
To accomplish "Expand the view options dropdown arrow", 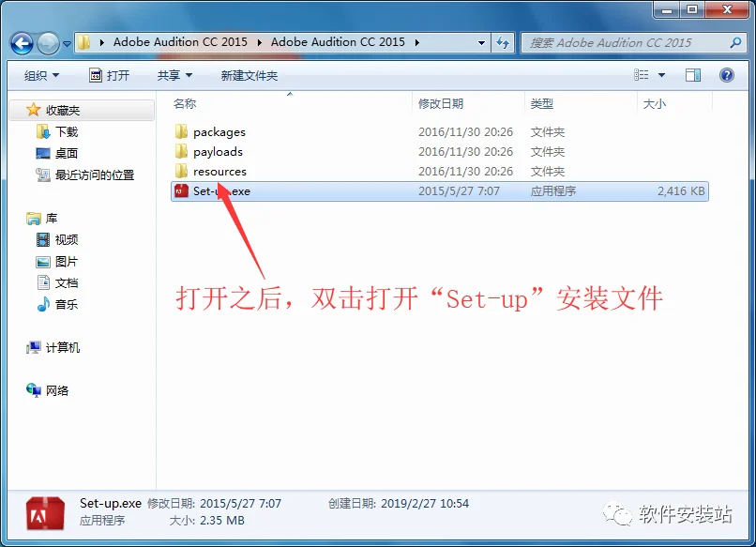I will tap(661, 75).
